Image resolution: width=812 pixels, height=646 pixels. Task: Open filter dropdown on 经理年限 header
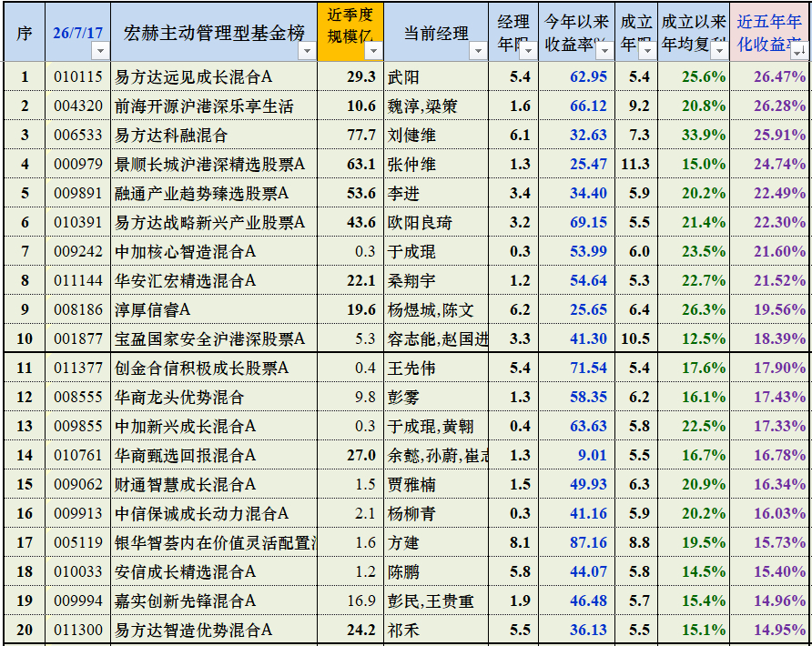click(528, 51)
